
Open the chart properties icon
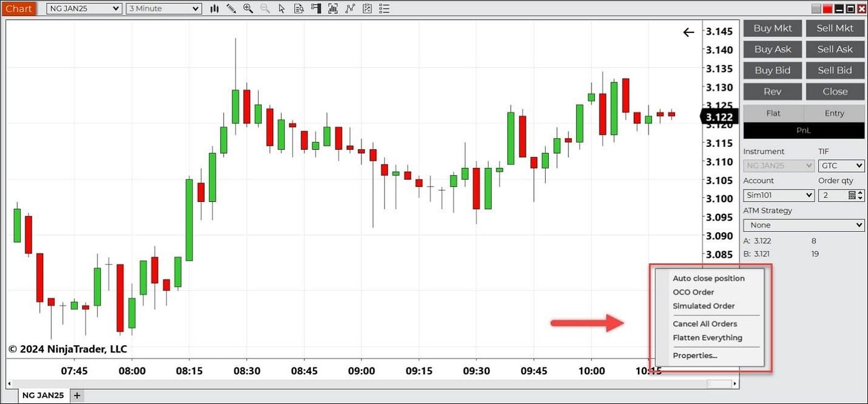click(x=367, y=9)
